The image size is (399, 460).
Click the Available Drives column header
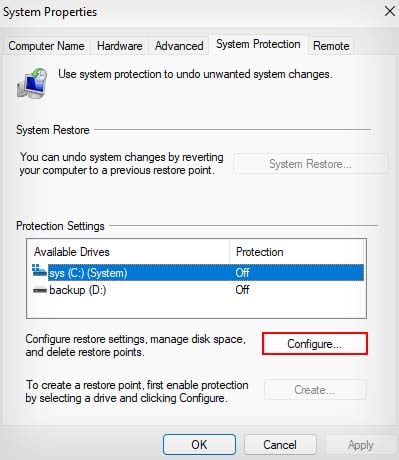129,252
